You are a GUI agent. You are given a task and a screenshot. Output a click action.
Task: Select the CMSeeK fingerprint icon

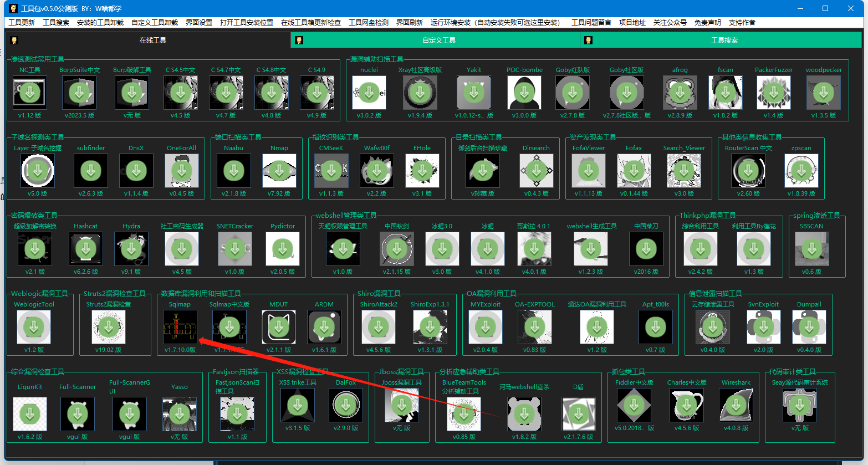coord(331,171)
